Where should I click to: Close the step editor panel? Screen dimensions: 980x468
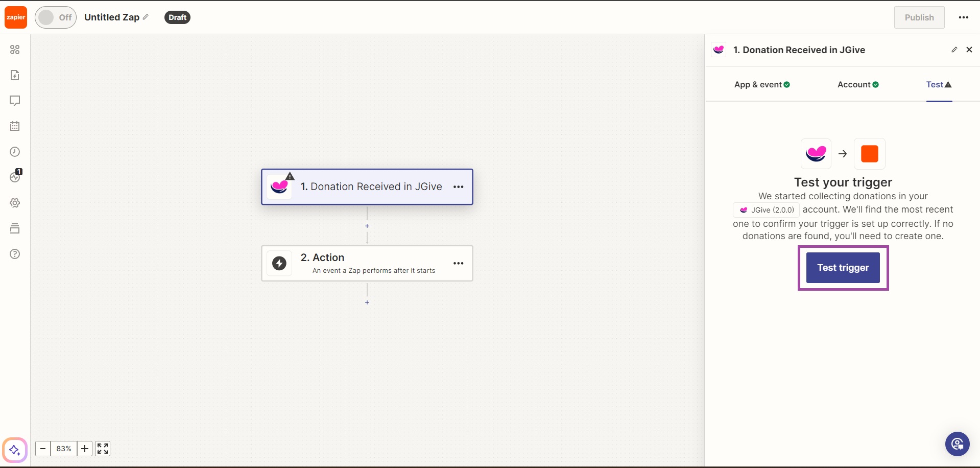click(969, 50)
